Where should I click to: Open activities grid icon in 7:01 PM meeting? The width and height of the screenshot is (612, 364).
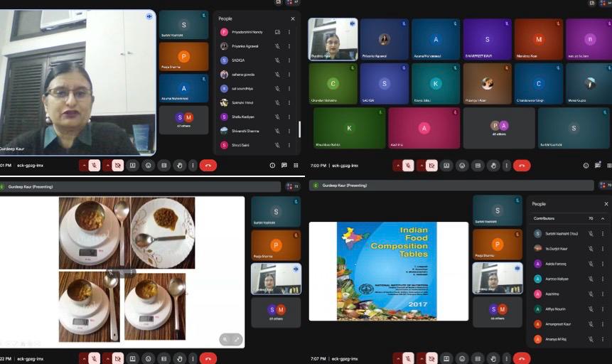pyautogui.click(x=295, y=166)
